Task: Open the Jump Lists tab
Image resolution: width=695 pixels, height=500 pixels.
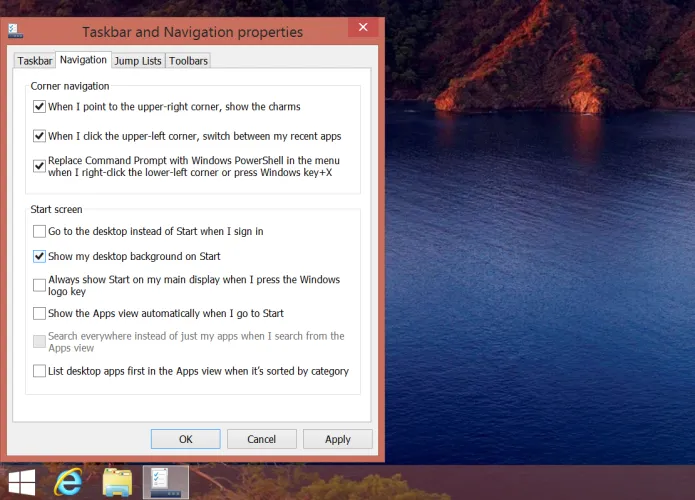Action: (x=138, y=61)
